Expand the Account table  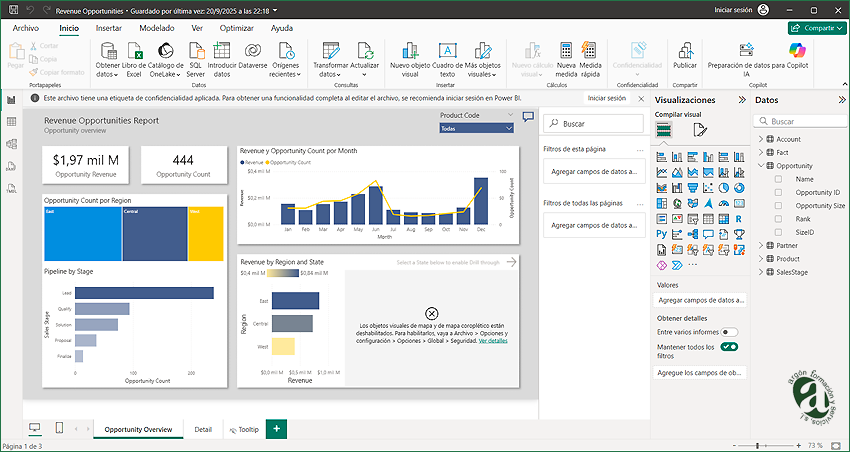pos(761,139)
